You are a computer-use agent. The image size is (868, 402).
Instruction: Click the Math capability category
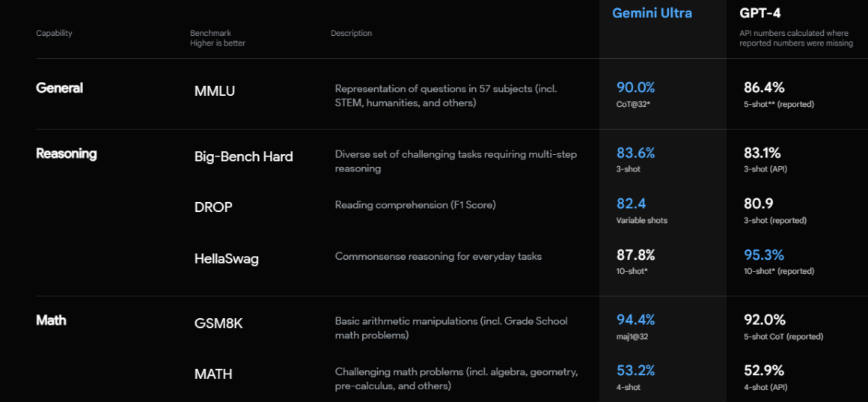[51, 320]
